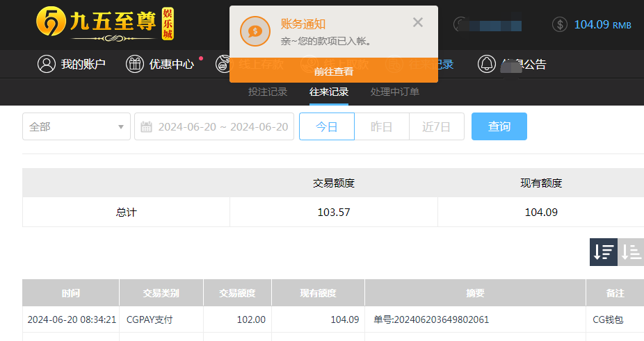Open 我的账户 user icon
This screenshot has width=644, height=341.
(47, 65)
